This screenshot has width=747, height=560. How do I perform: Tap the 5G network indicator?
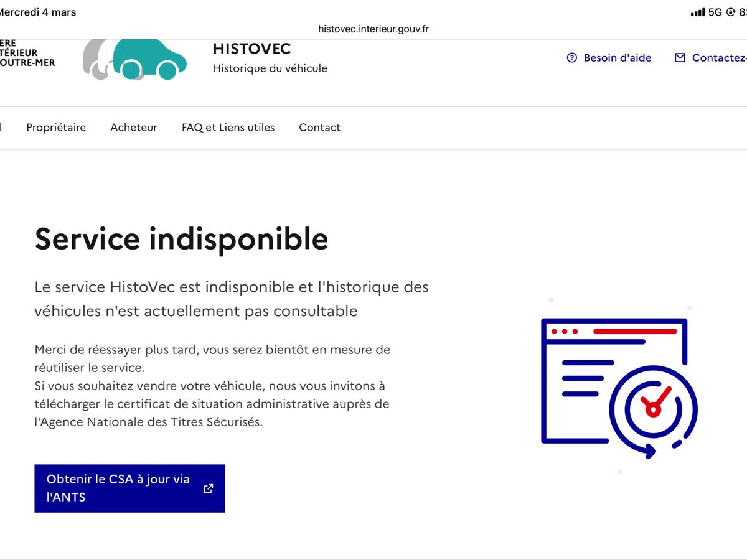[x=715, y=12]
